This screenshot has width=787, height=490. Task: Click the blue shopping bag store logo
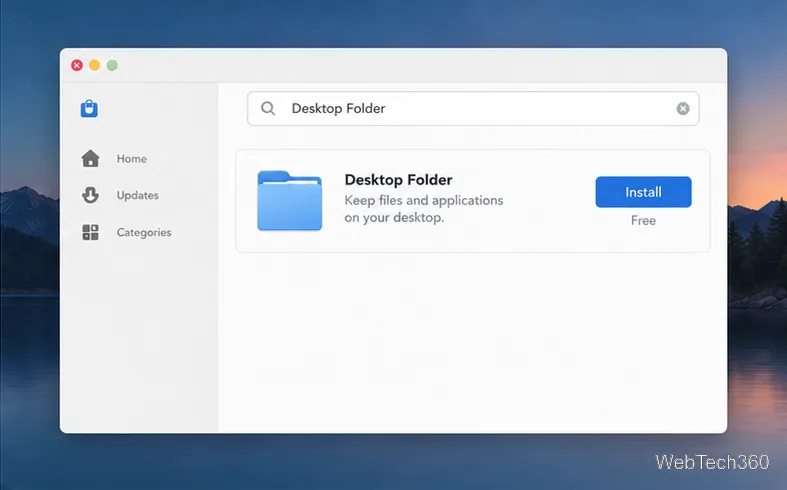[89, 108]
